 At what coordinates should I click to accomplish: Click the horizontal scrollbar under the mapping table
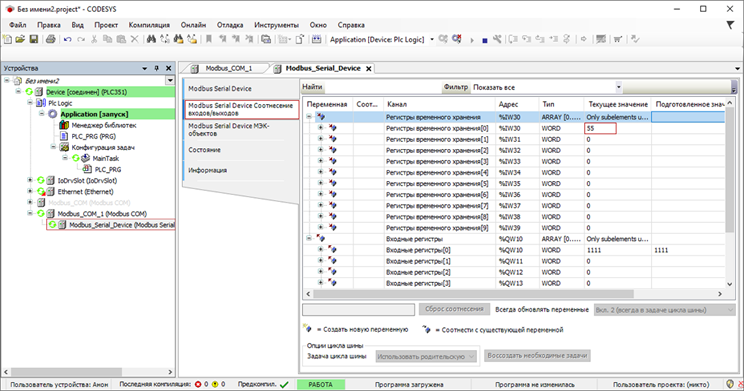pyautogui.click(x=473, y=294)
